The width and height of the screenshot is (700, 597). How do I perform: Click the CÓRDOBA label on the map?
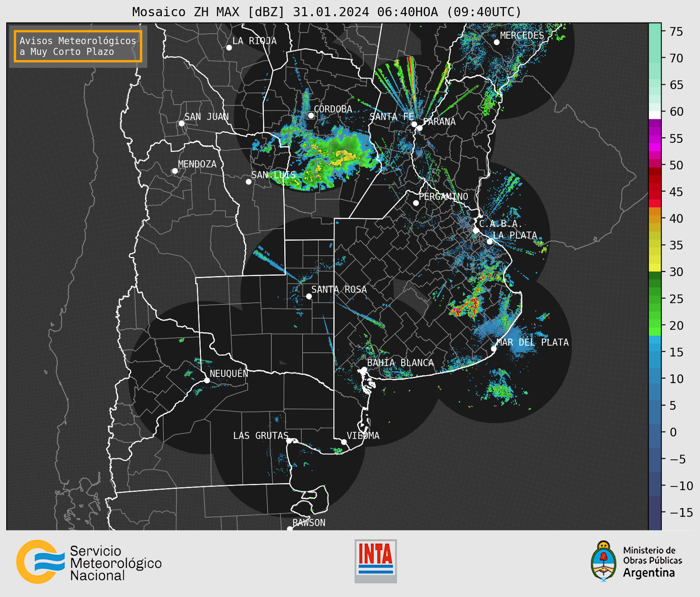[333, 109]
